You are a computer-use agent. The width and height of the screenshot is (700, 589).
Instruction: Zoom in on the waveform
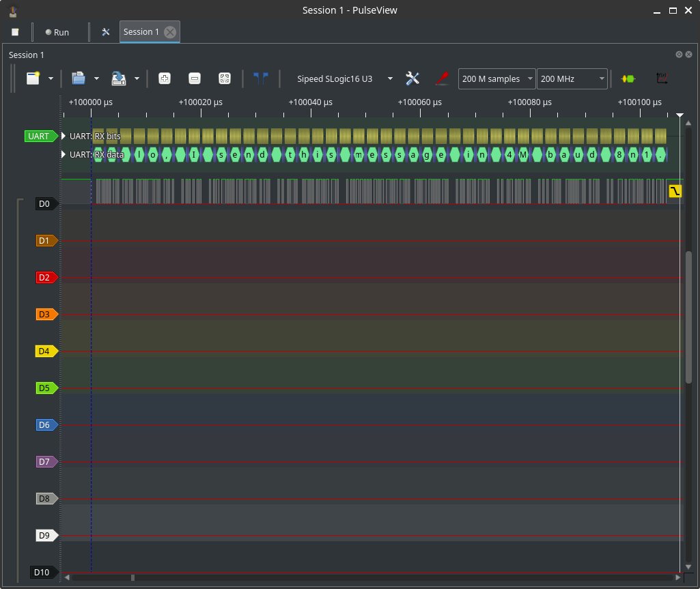click(x=165, y=78)
